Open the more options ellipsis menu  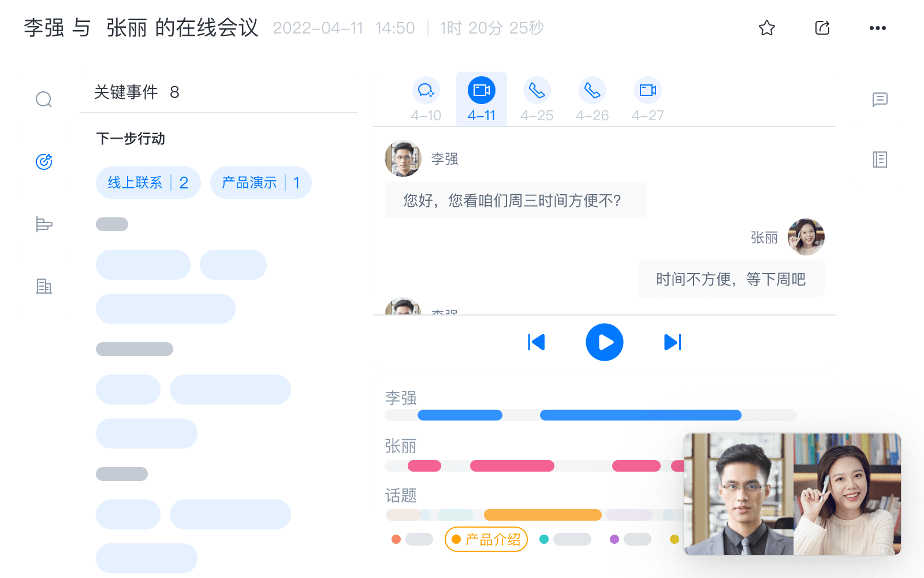point(877,28)
